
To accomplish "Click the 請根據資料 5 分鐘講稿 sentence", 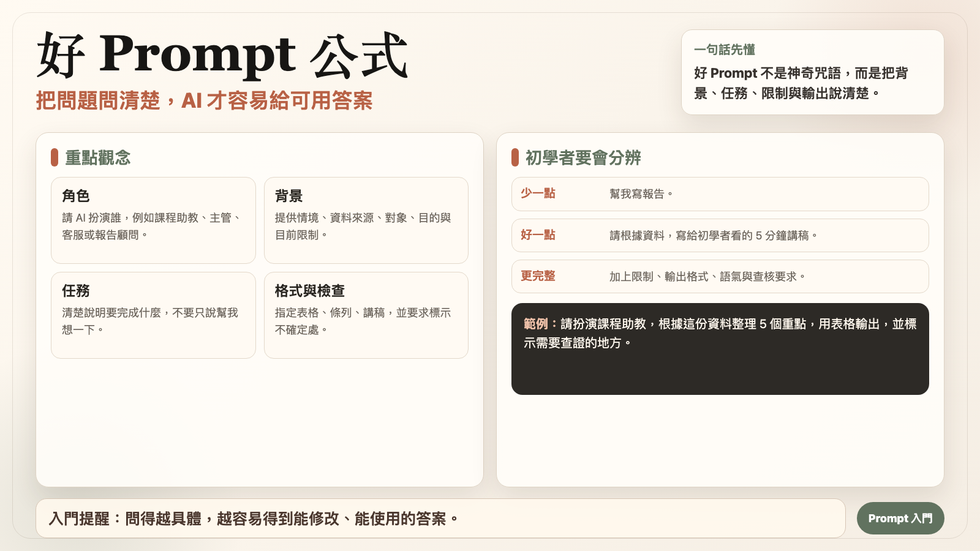I will [714, 236].
